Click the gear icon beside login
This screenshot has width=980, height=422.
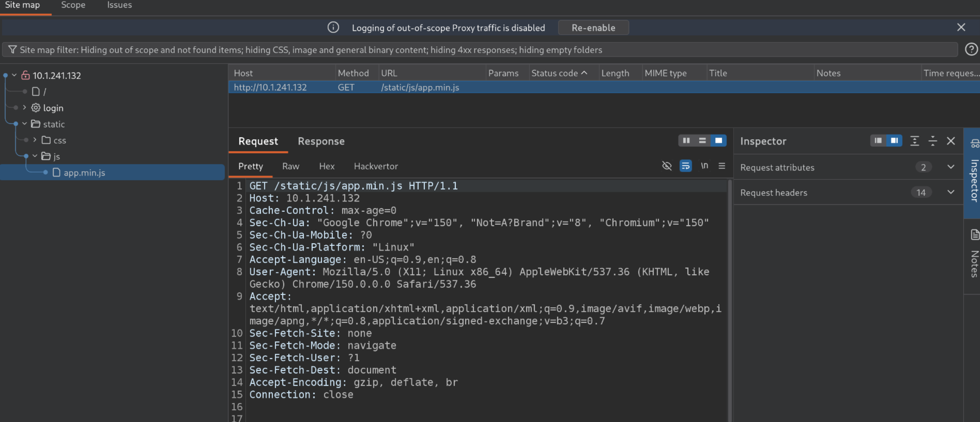coord(36,108)
